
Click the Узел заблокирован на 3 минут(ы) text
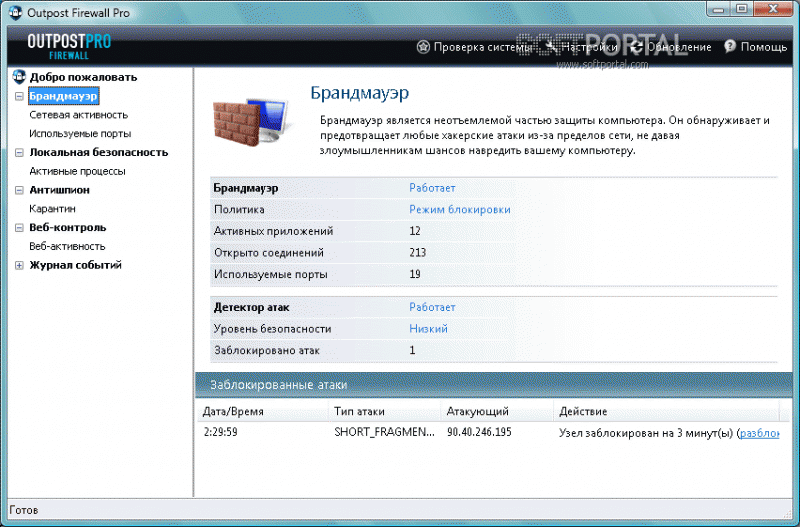point(646,433)
